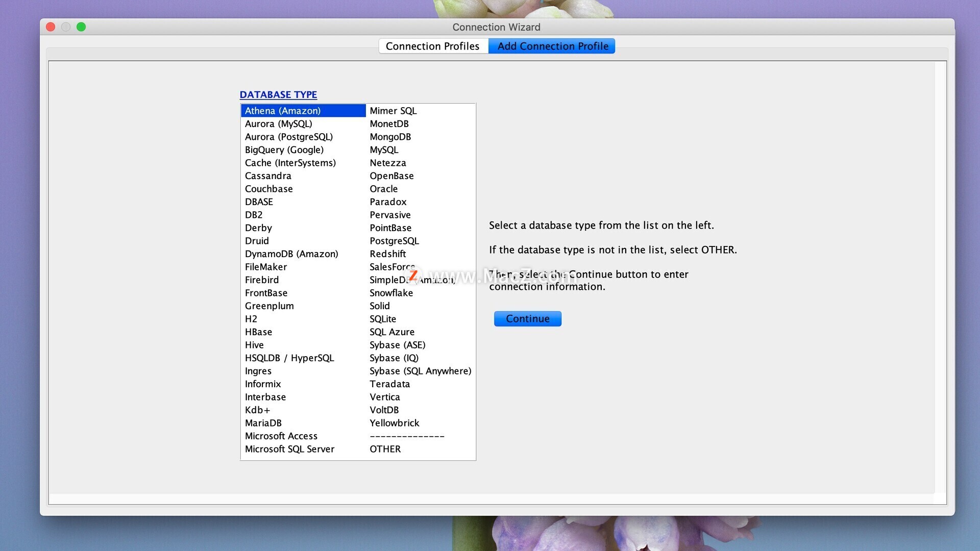Select Paradox from the list
The image size is (980, 551).
point(421,202)
